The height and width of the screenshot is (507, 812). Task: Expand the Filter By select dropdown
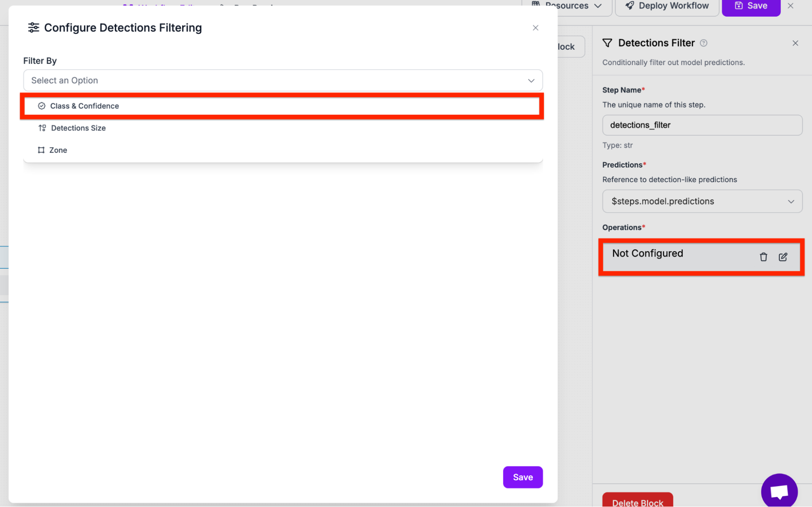[x=283, y=81]
